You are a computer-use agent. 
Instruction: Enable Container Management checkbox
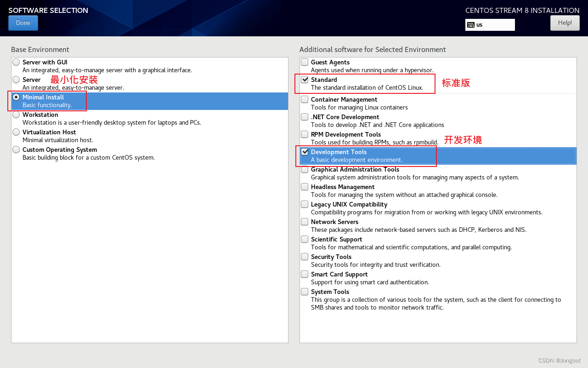point(305,99)
